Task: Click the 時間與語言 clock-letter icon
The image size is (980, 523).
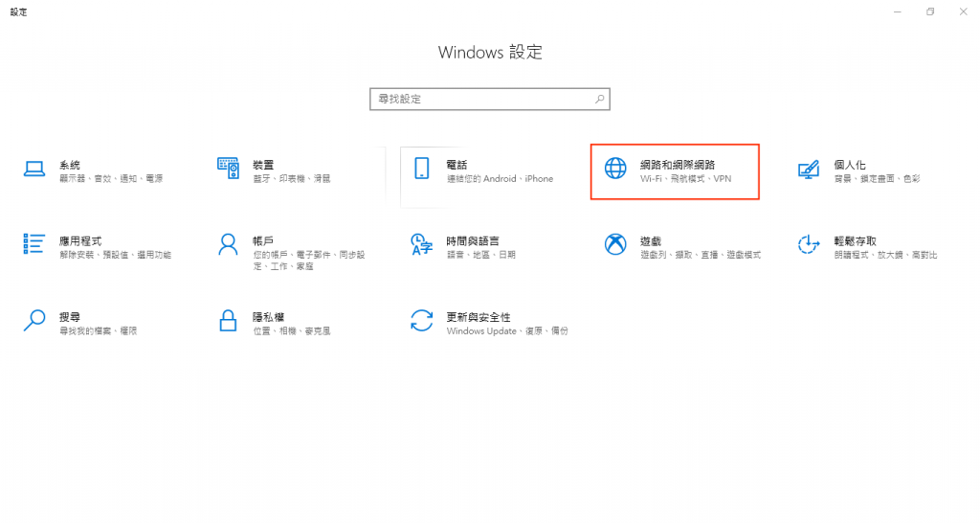Action: coord(421,244)
